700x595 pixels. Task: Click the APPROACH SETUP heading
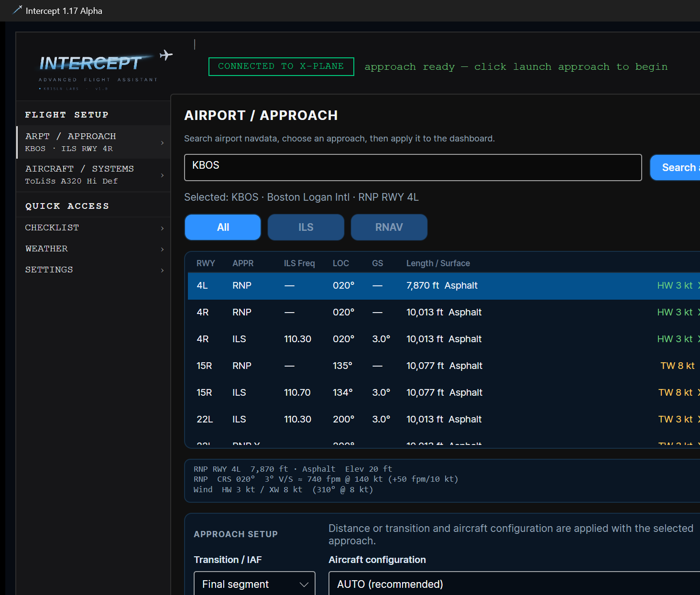tap(236, 534)
